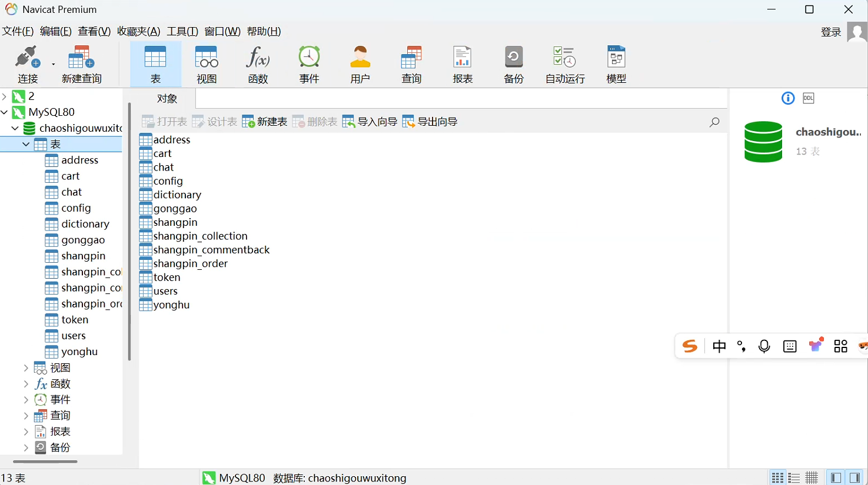Viewport: 868px width, 485px height.
Task: Create a new query with 新建查询
Action: pyautogui.click(x=82, y=65)
